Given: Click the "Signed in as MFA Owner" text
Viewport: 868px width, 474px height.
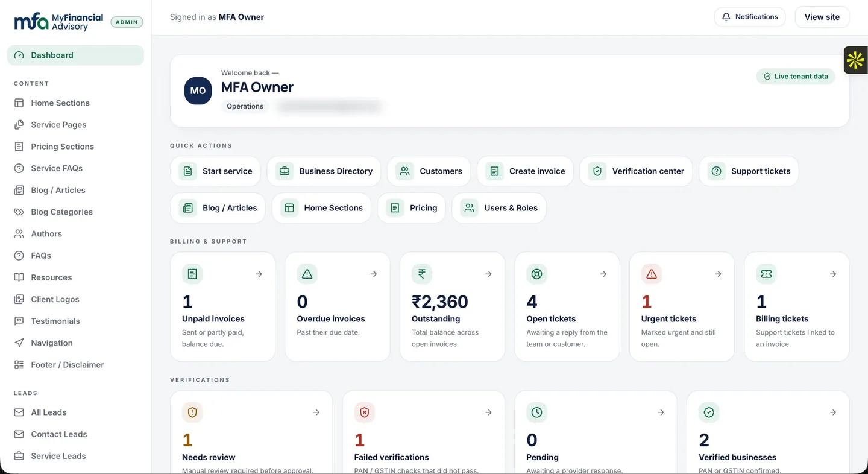Looking at the screenshot, I should click(217, 17).
